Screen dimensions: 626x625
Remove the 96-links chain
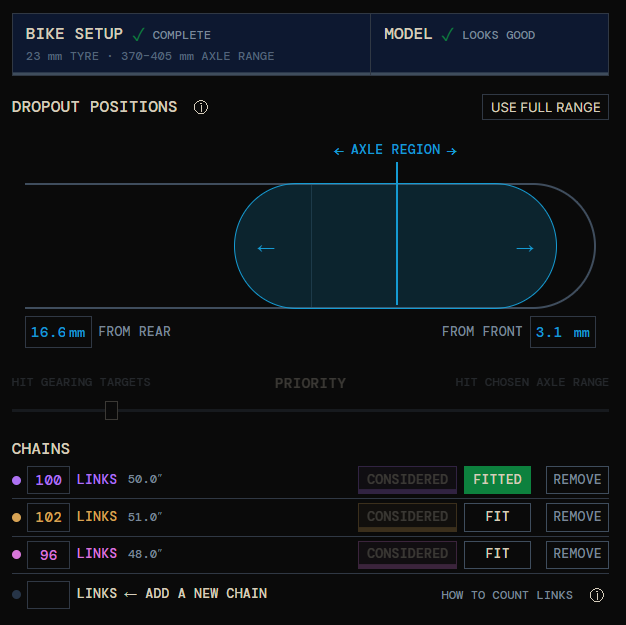click(x=577, y=554)
